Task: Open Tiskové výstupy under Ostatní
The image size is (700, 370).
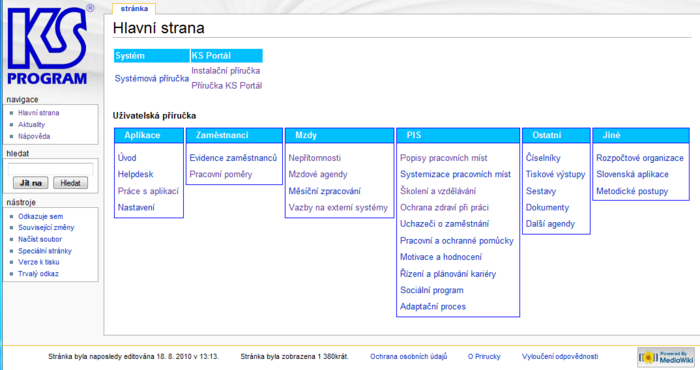Action: point(555,175)
